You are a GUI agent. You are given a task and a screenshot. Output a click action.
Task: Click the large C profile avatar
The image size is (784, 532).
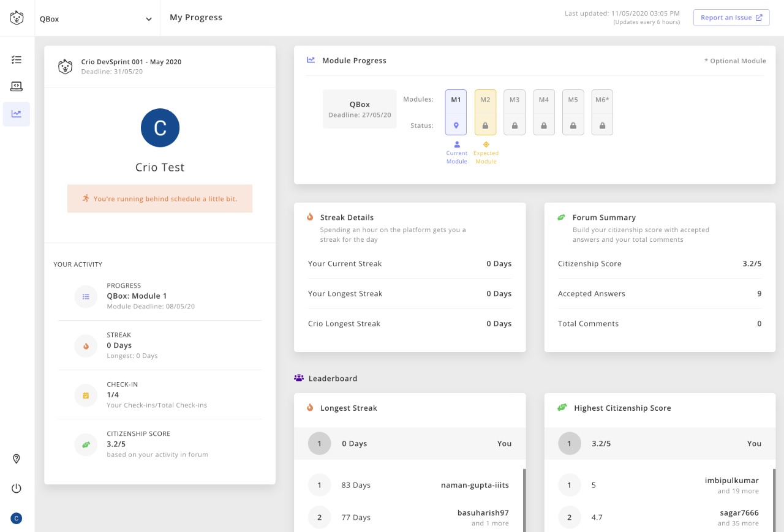pos(160,128)
